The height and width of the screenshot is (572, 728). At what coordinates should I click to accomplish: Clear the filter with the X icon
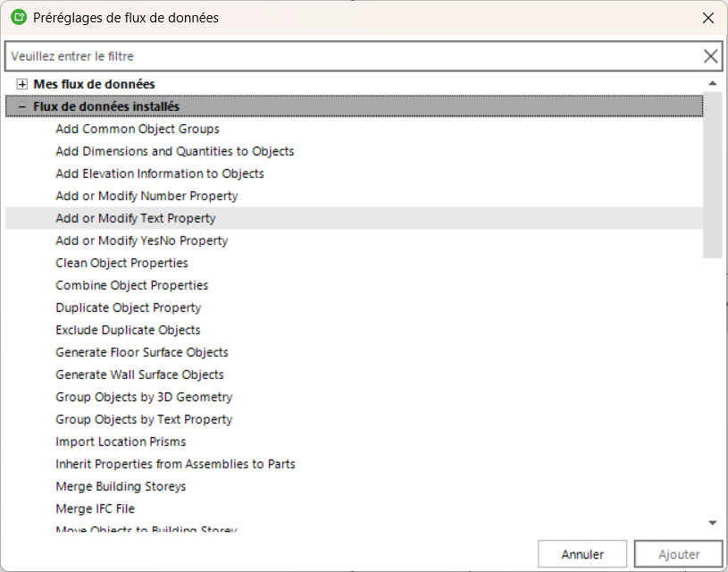(x=711, y=56)
